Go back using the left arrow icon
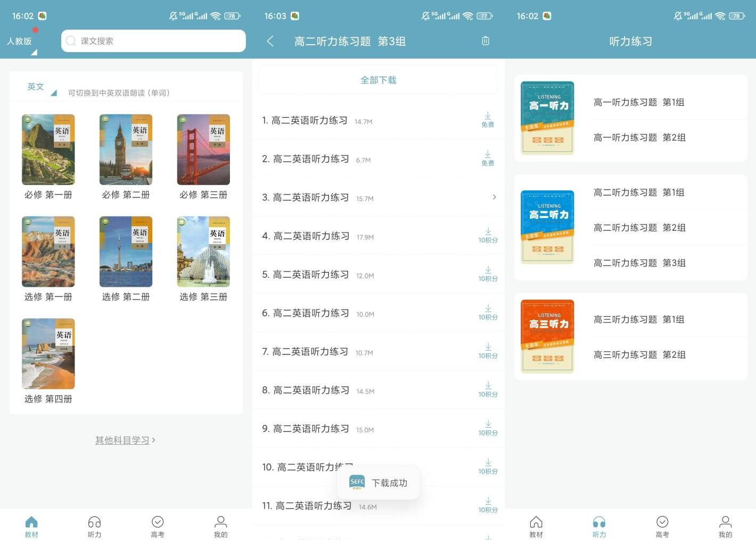Screen dimensions: 756x540 click(270, 41)
